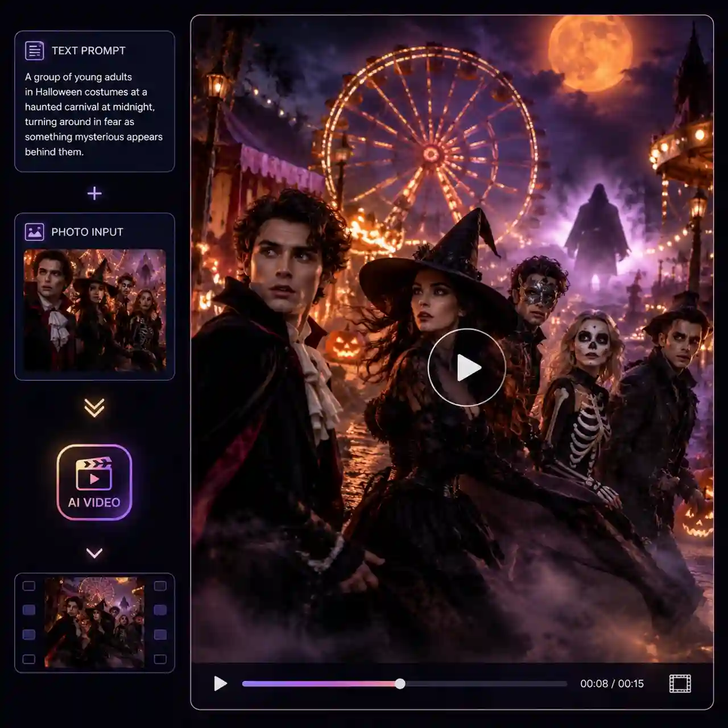
Task: Play the video using center play button
Action: coord(467,367)
